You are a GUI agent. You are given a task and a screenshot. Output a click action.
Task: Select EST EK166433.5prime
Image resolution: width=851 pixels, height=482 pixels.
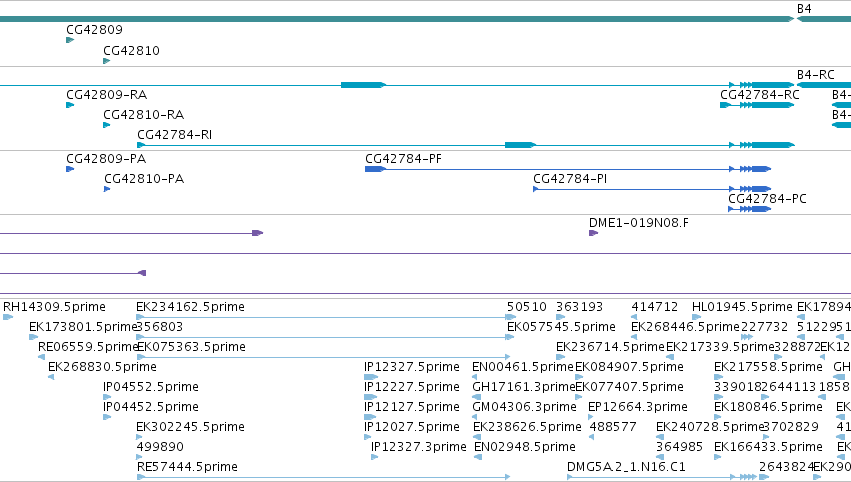pyautogui.click(x=769, y=448)
